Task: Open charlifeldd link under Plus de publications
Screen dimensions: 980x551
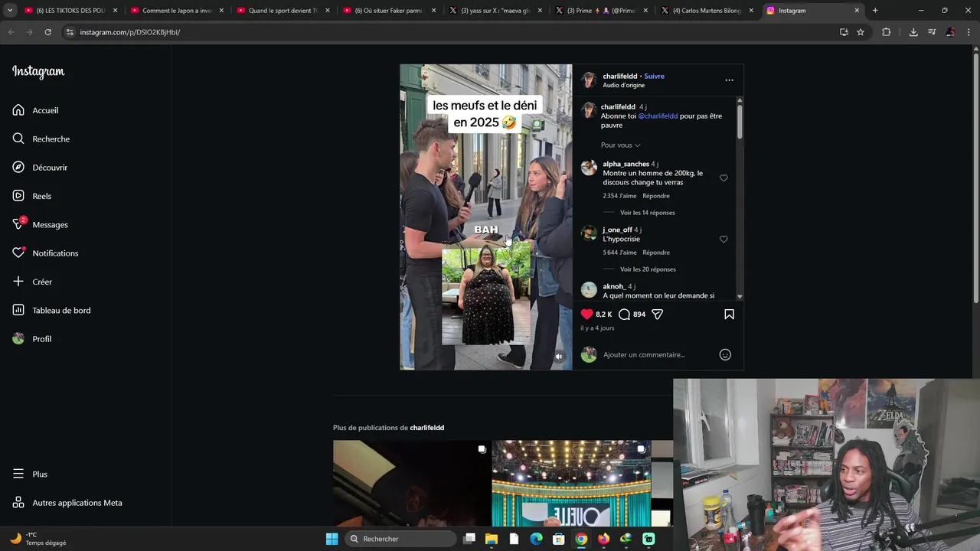Action: coord(426,428)
